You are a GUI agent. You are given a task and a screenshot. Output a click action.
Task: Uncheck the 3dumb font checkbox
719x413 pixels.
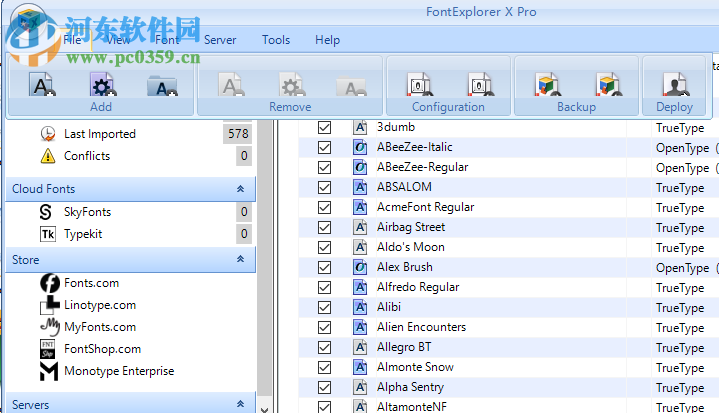324,127
